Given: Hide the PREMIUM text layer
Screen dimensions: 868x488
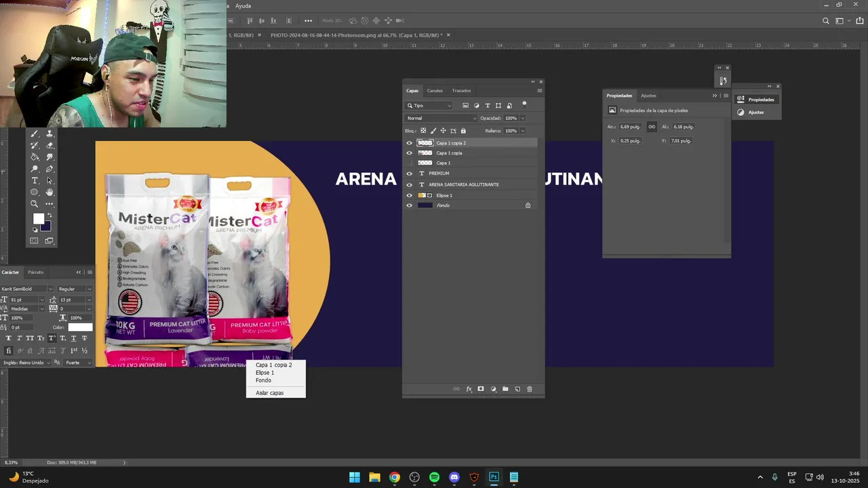Looking at the screenshot, I should tap(409, 174).
